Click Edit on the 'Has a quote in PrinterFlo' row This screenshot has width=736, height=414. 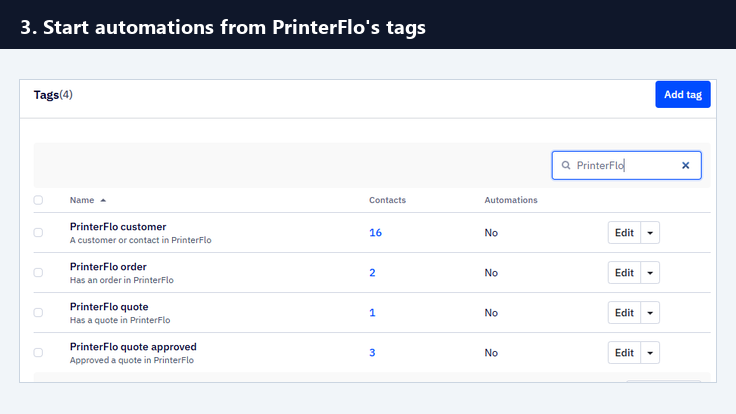[x=624, y=313]
